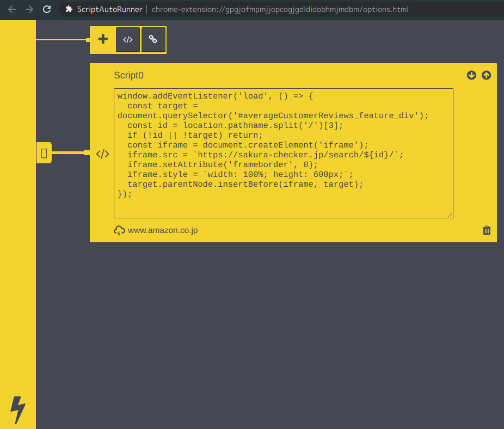Add a new code snippet with the </> button
Image resolution: width=504 pixels, height=429 pixels.
click(128, 40)
